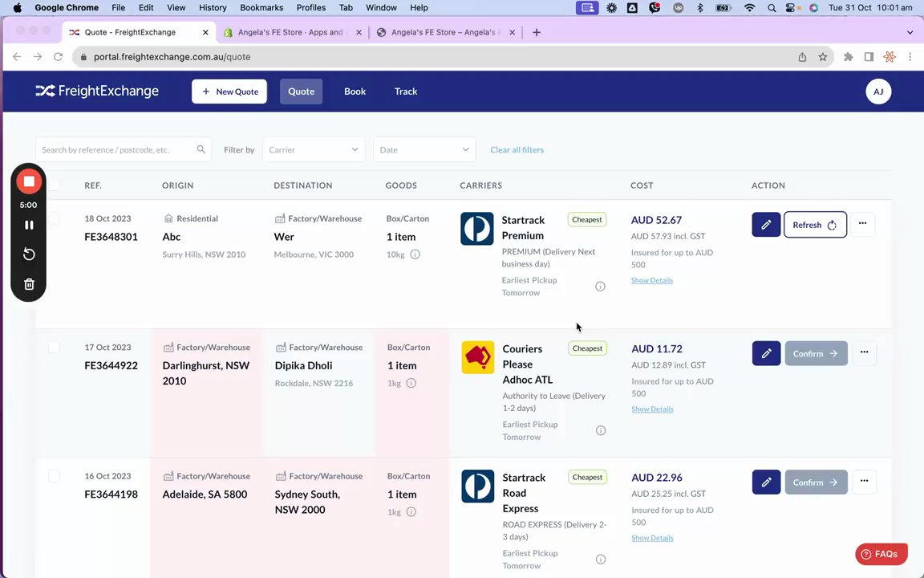The image size is (924, 578).
Task: Stop the screen recording with red button
Action: [28, 181]
